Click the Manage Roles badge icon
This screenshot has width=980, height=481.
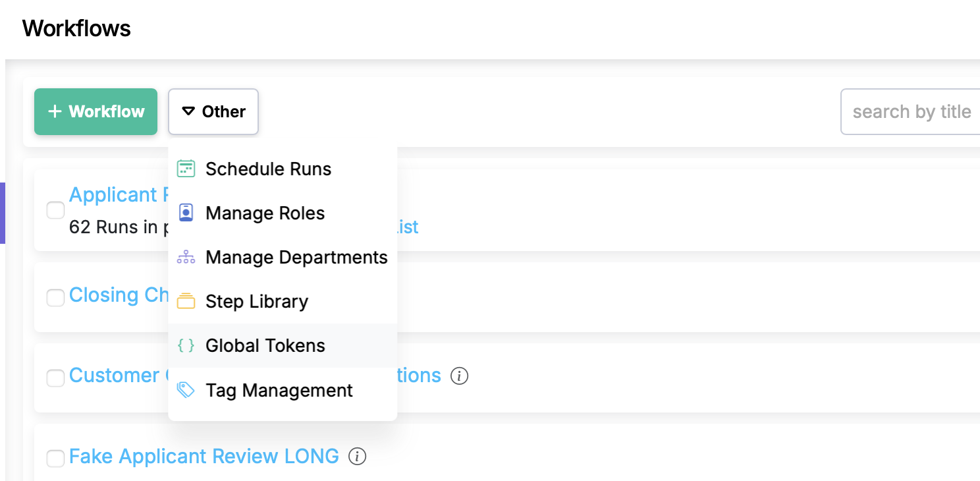pyautogui.click(x=186, y=213)
